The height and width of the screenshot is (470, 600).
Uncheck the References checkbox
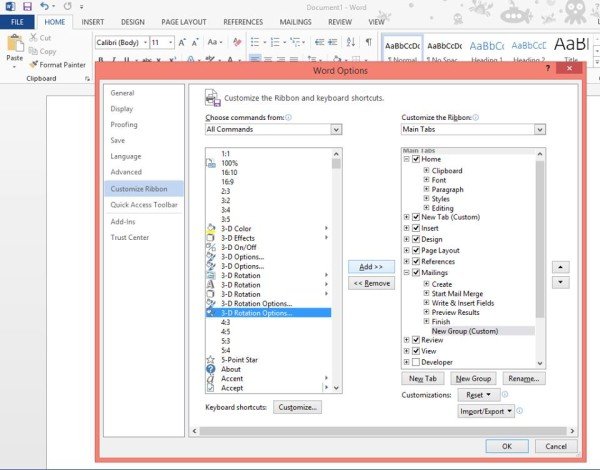click(x=416, y=261)
